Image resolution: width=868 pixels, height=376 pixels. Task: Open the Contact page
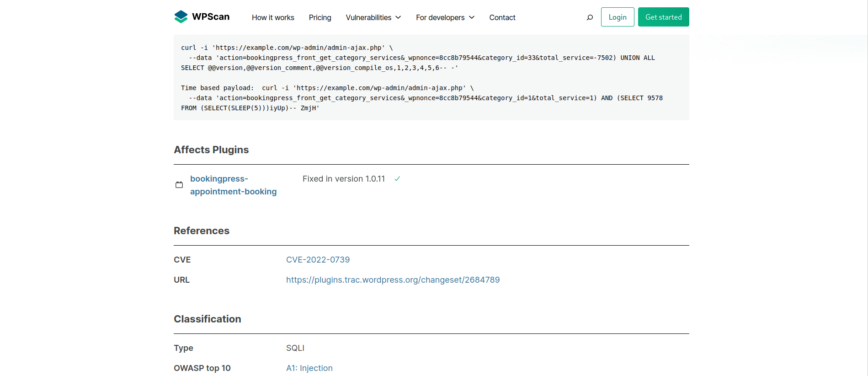(x=502, y=17)
